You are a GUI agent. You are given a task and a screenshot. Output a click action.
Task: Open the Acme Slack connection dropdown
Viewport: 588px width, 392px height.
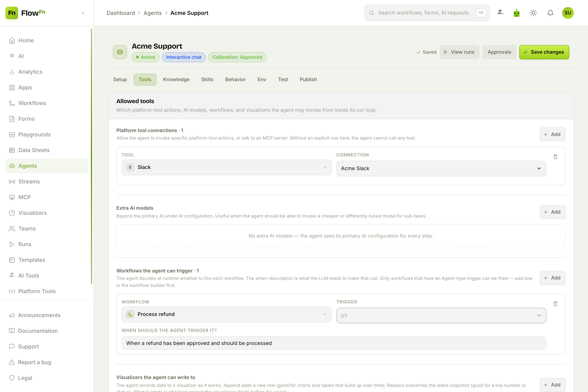[441, 169]
